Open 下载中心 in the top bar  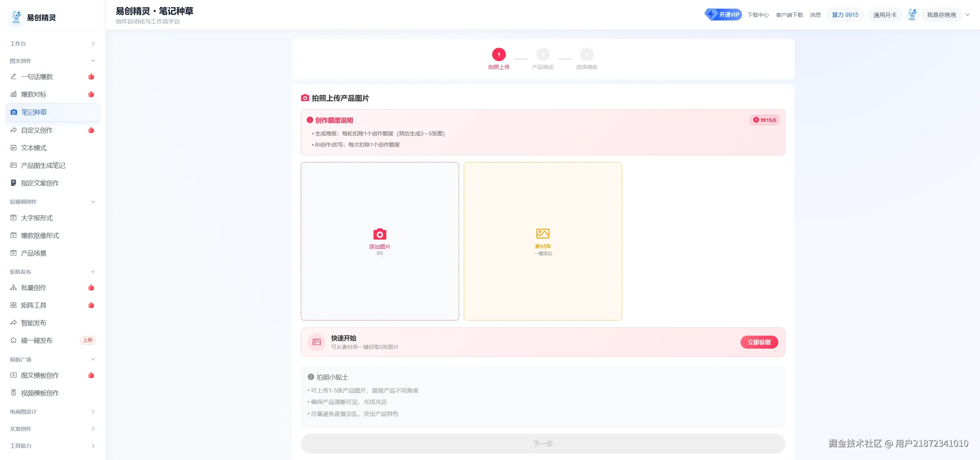[758, 14]
